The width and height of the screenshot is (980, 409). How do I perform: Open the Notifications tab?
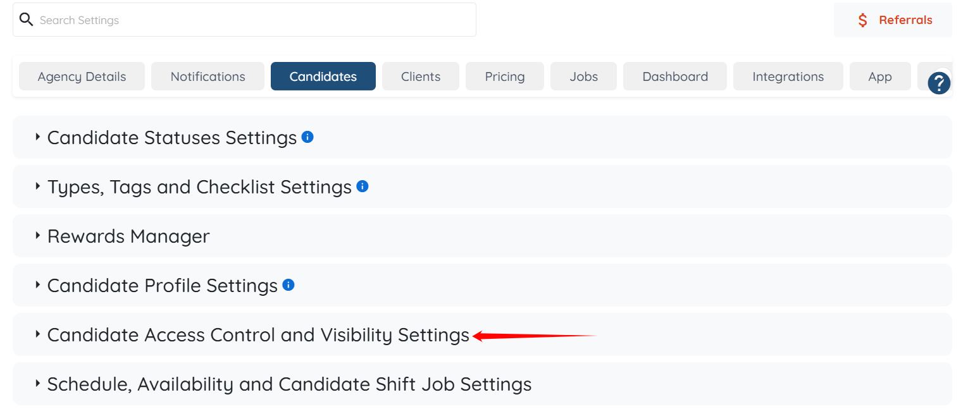(x=208, y=76)
